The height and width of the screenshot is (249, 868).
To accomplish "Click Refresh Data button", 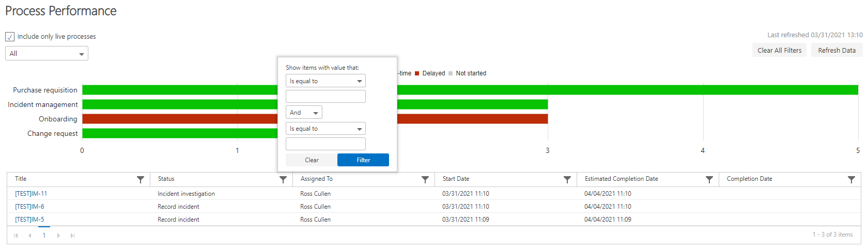I will 837,50.
